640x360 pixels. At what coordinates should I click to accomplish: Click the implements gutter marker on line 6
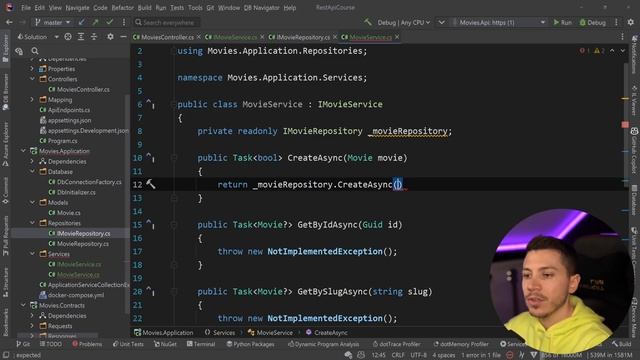coord(151,104)
